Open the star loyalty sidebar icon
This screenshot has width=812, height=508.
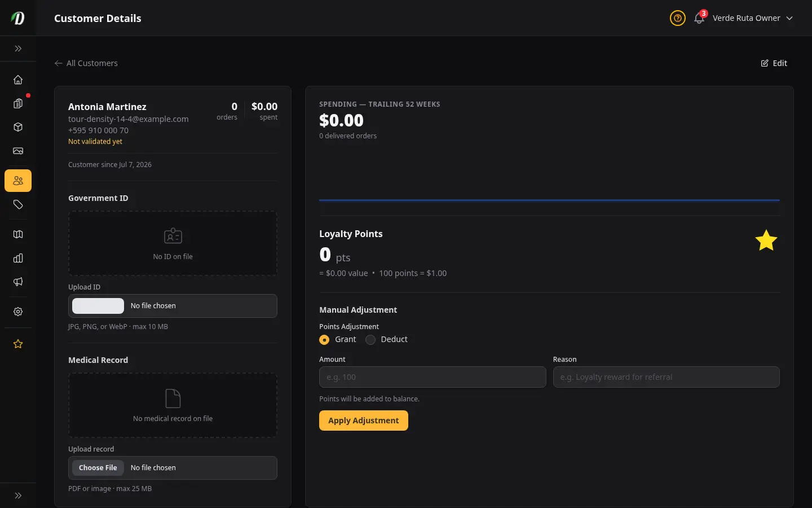click(18, 344)
